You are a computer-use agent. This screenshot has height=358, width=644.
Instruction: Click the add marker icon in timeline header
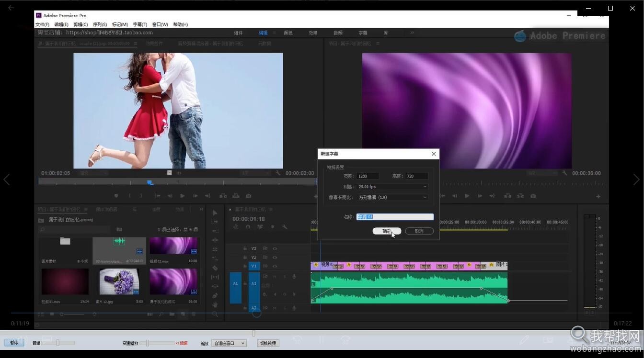pyautogui.click(x=272, y=227)
